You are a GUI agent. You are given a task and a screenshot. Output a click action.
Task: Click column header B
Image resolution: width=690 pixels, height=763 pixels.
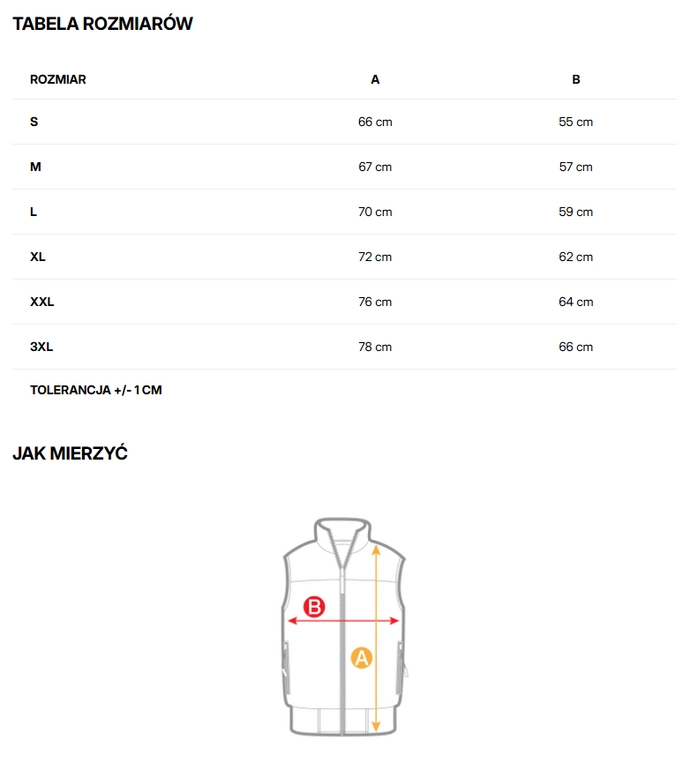click(x=576, y=79)
